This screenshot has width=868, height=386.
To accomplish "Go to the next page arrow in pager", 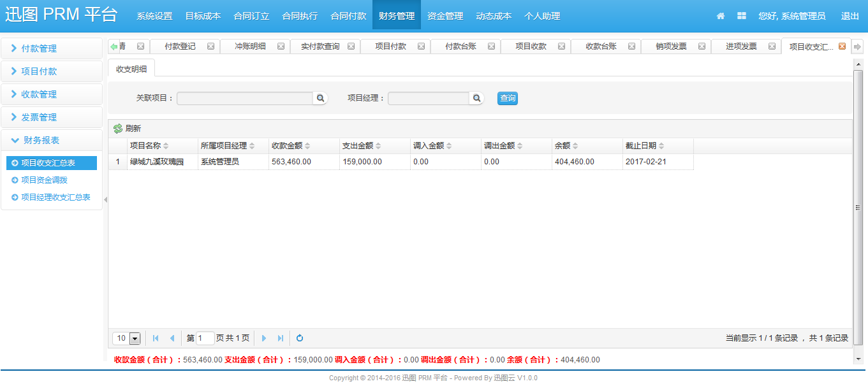I will [x=264, y=338].
